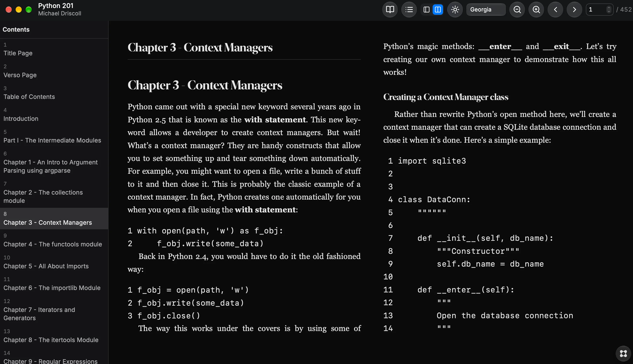Open the library book icon
Screen dimensions: 633x364
click(x=390, y=10)
